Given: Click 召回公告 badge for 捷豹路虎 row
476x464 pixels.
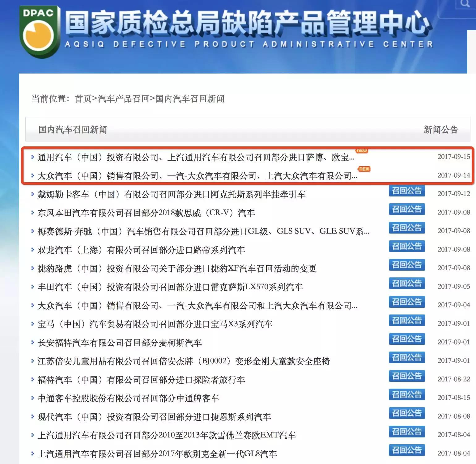Looking at the screenshot, I should coord(407,265).
